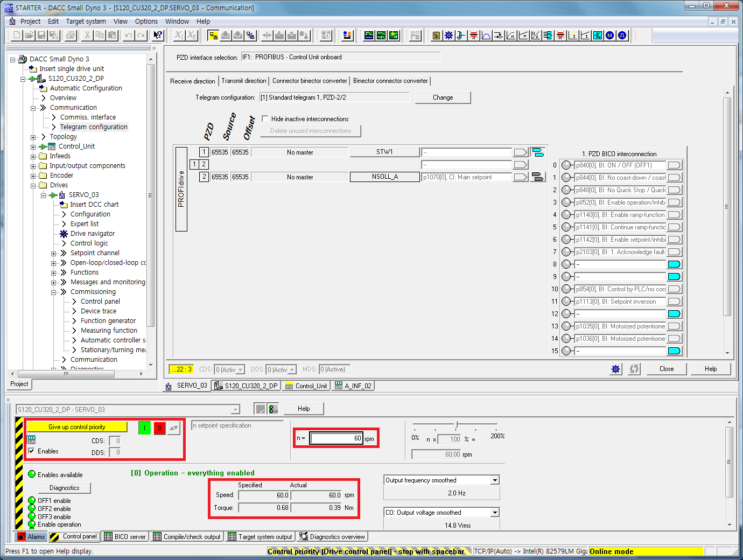The image size is (743, 560).
Task: Expand the Topology tree node
Action: point(33,137)
